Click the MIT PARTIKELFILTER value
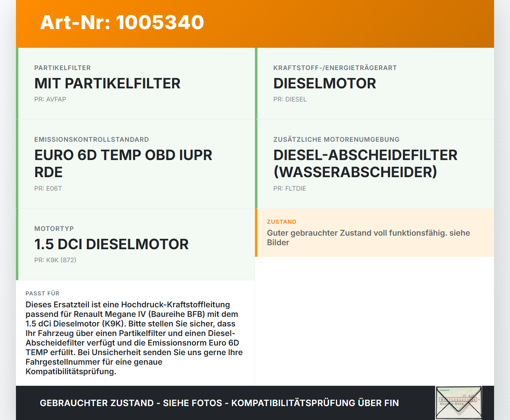510x420 pixels. tap(107, 83)
